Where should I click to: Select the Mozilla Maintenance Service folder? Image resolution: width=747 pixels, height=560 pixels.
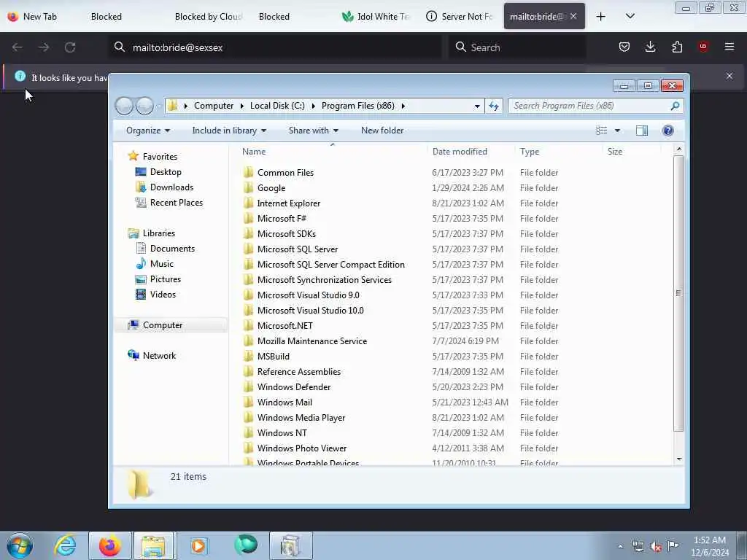click(312, 341)
